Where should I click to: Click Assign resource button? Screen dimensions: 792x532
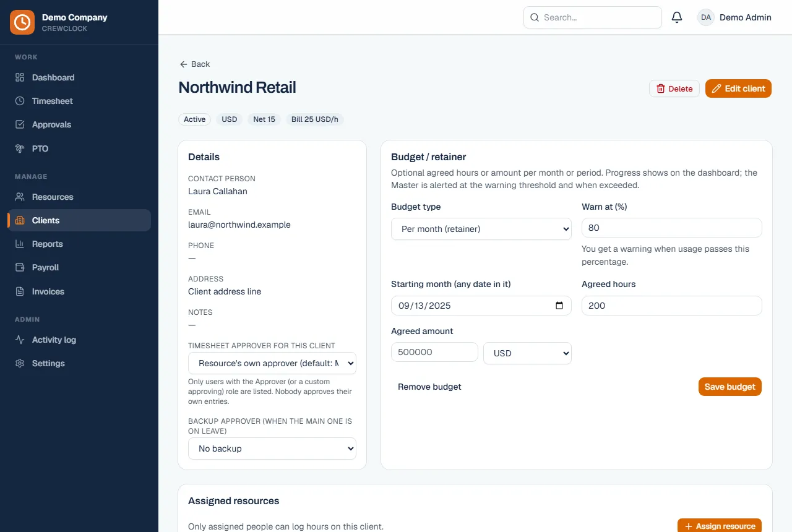pos(720,526)
